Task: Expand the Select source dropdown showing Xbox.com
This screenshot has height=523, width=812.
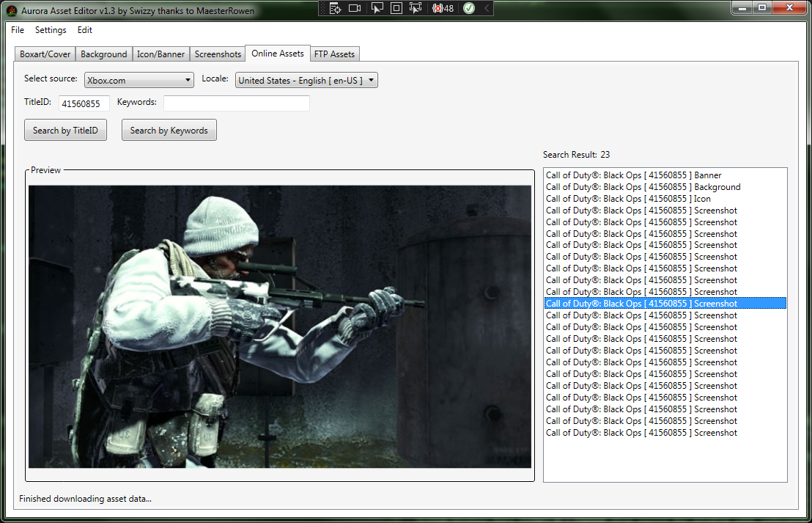Action: [x=139, y=81]
